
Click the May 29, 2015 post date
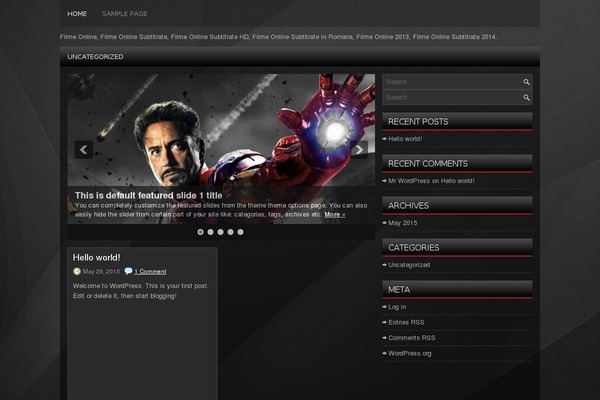click(x=101, y=271)
